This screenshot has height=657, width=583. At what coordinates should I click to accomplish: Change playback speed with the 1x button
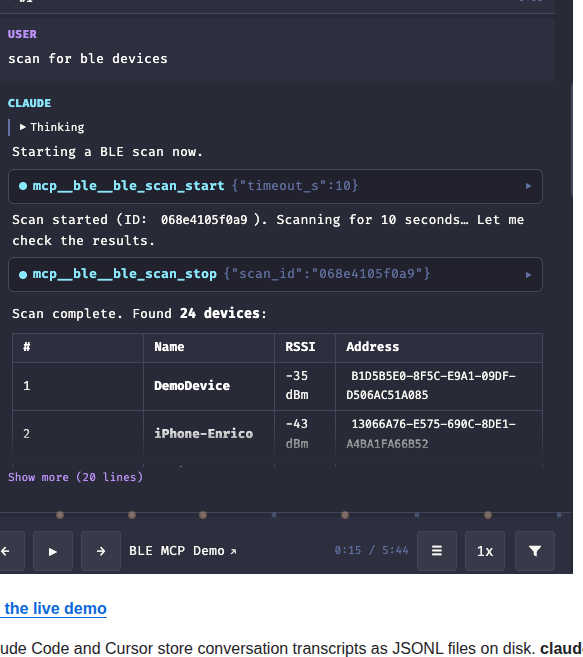pos(485,551)
